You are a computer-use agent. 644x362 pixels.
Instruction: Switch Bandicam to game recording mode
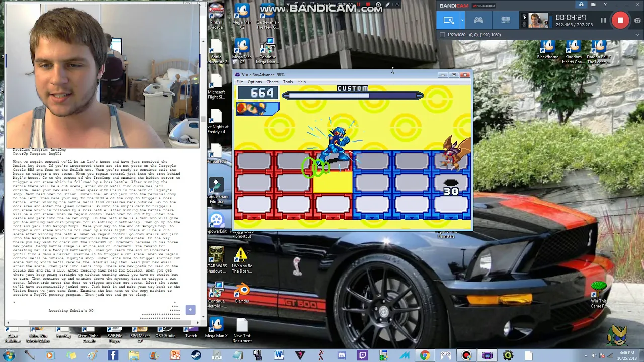(x=478, y=20)
